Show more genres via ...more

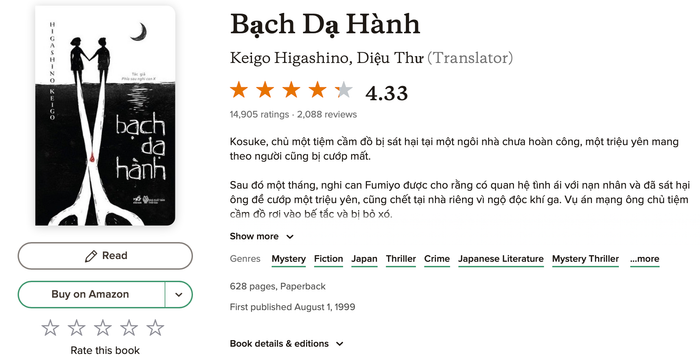tap(645, 259)
